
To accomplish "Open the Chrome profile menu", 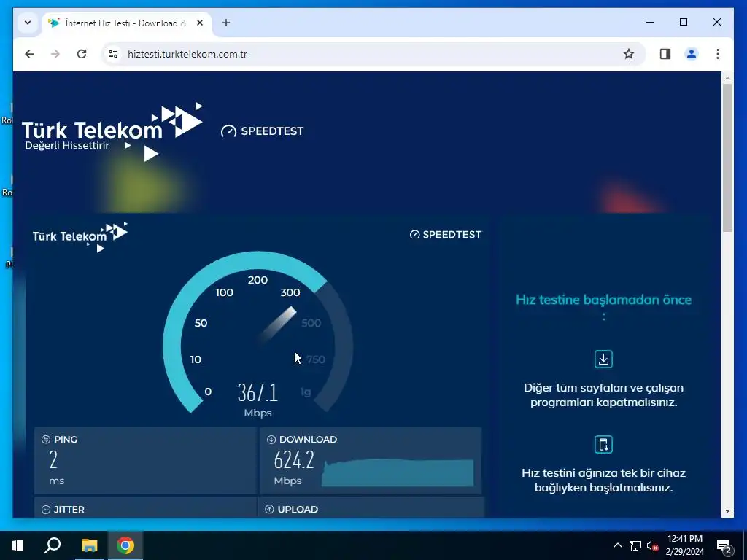I will 692,54.
